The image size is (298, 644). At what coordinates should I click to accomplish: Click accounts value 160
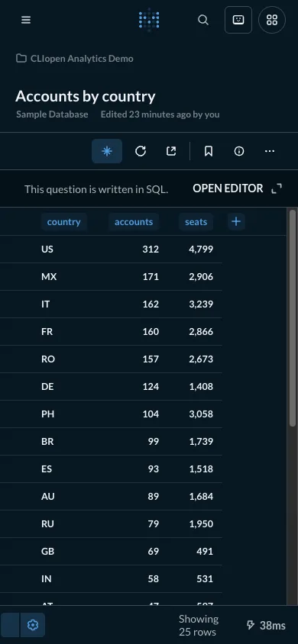point(151,331)
